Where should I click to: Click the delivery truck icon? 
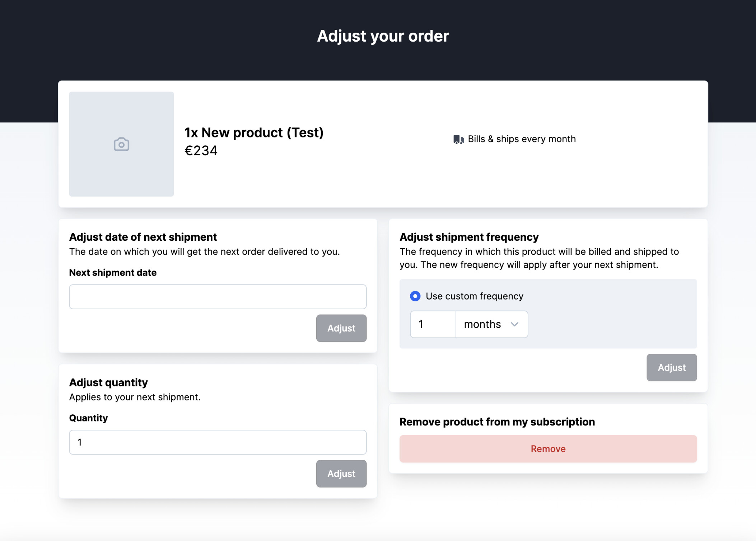(458, 139)
